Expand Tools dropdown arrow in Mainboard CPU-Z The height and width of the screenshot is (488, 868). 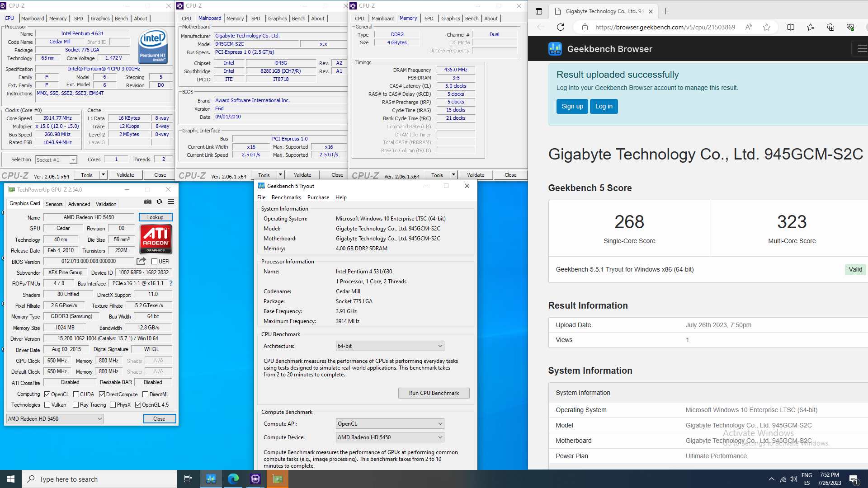click(x=280, y=175)
